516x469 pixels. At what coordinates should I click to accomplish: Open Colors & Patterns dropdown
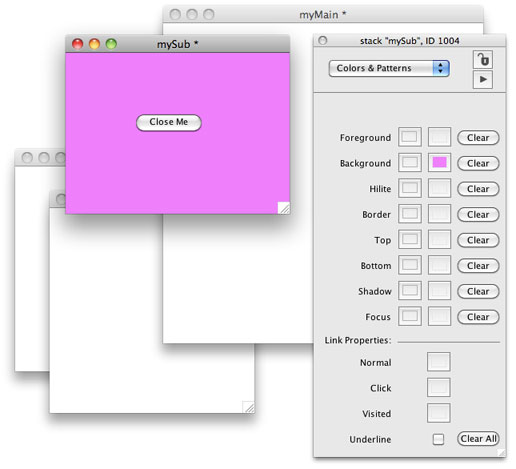[x=389, y=68]
